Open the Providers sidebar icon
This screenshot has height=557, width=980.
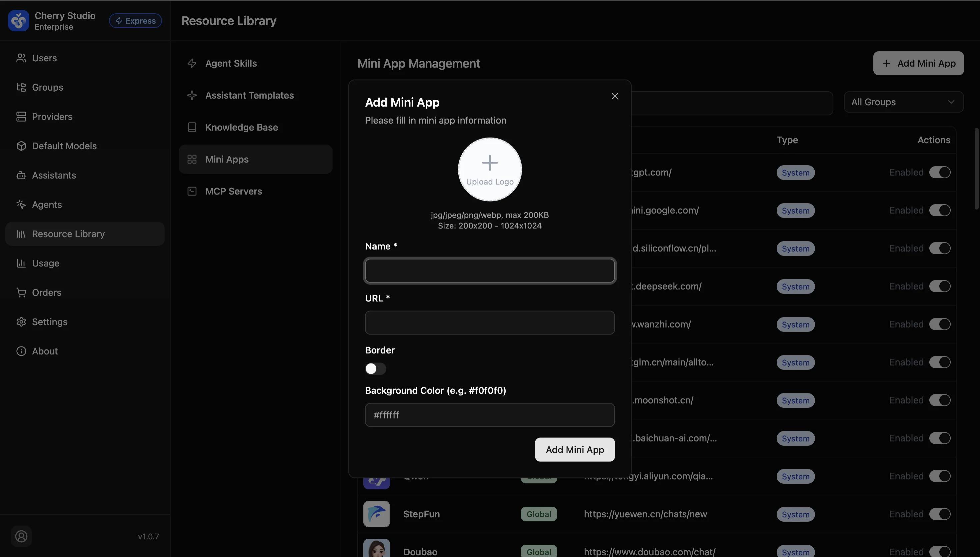21,117
